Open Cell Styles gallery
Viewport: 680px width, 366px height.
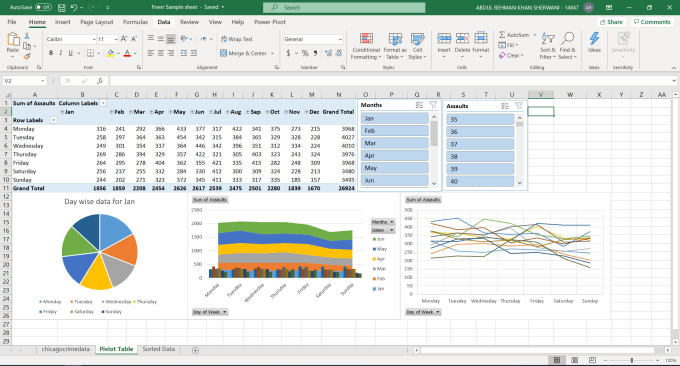point(417,46)
